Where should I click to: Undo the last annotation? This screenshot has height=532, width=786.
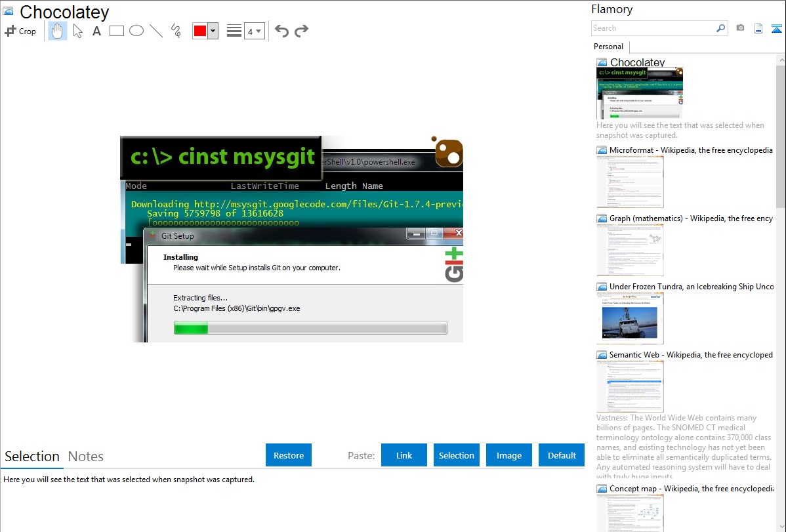[281, 31]
